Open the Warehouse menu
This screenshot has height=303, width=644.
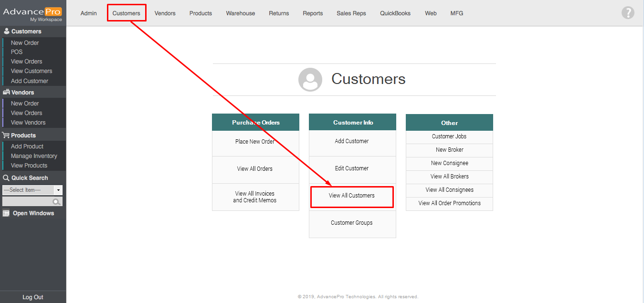click(241, 13)
